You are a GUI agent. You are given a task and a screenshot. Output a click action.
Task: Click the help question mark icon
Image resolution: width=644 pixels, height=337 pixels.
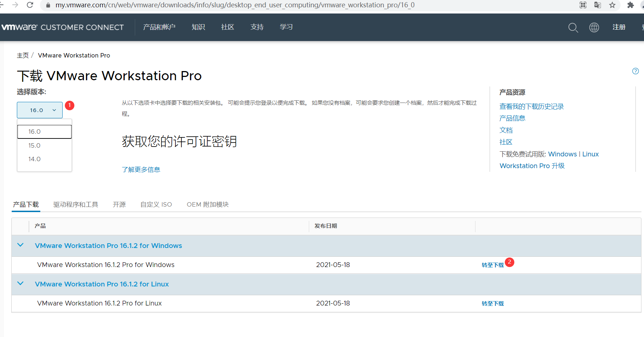636,71
